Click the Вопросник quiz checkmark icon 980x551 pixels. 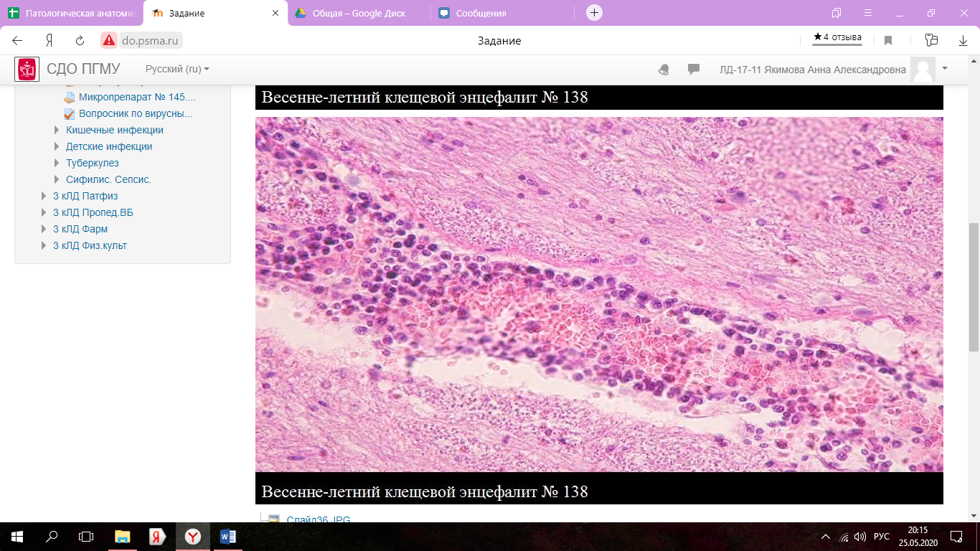click(70, 113)
